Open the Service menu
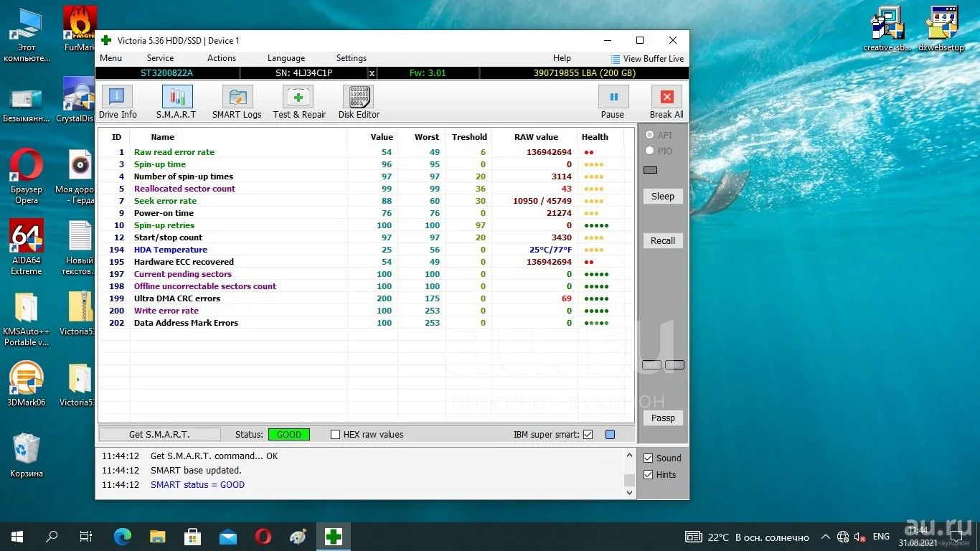980x551 pixels. 160,58
